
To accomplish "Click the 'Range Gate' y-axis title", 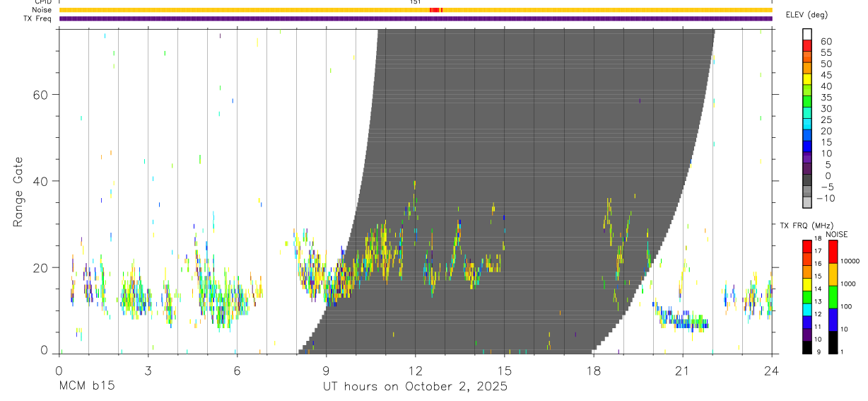I will 18,192.
